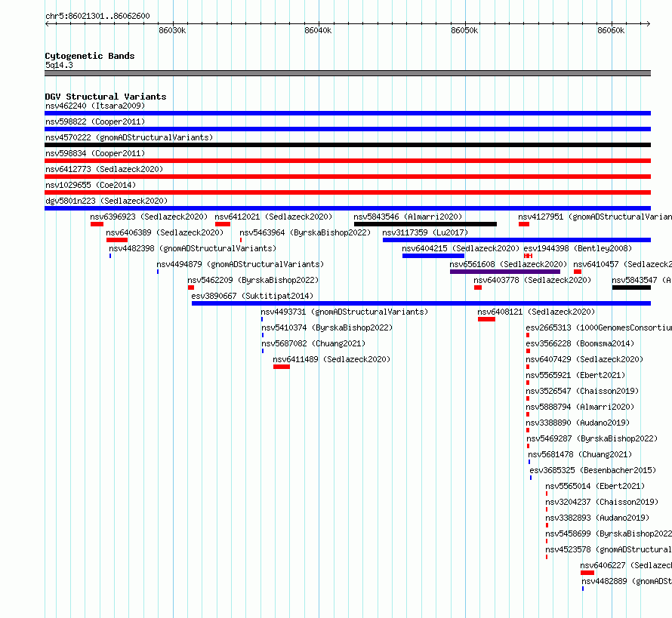Image resolution: width=672 pixels, height=618 pixels.
Task: Open esv2665313 1000Genomes variant label
Action: (599, 327)
